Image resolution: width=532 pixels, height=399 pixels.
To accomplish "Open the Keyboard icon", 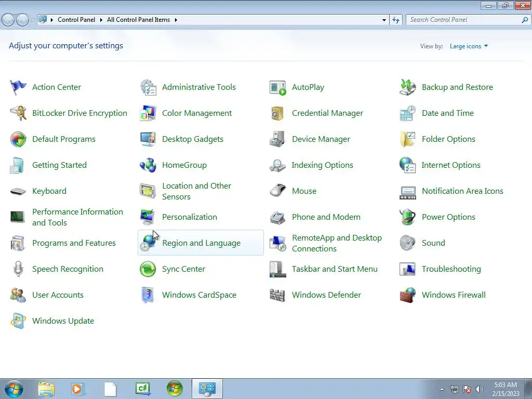I will [x=18, y=191].
